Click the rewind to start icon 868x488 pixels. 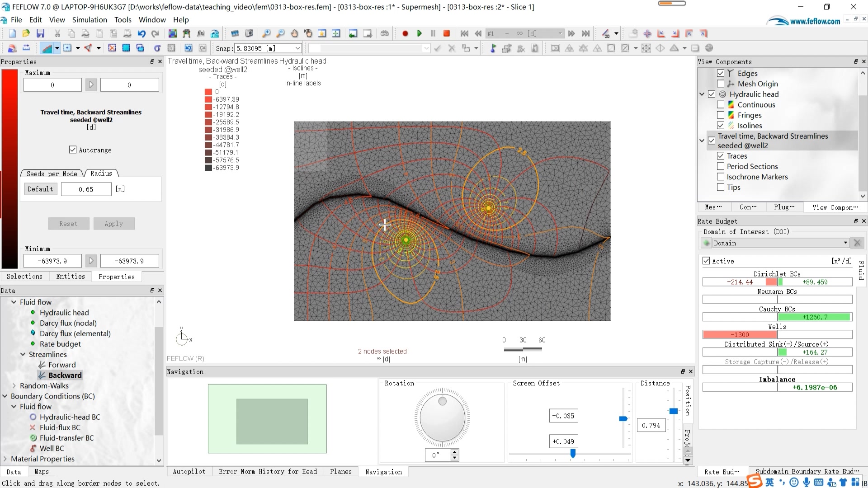click(464, 33)
